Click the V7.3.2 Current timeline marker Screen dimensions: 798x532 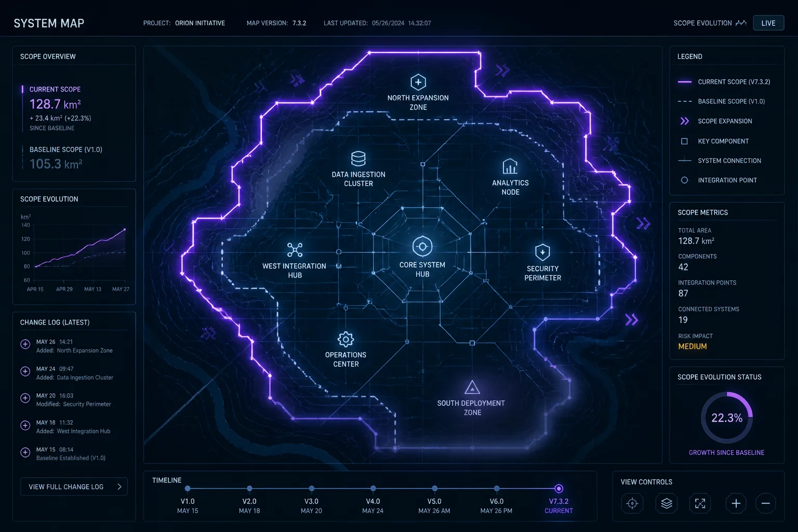pos(558,488)
